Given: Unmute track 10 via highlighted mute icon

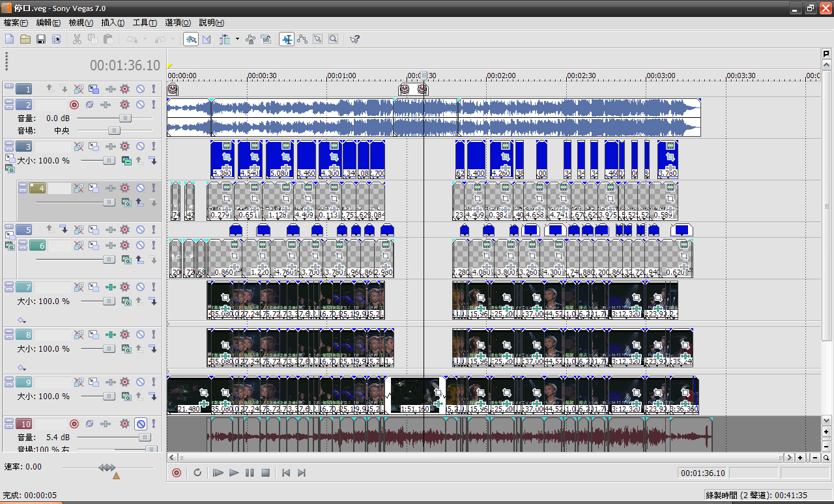Looking at the screenshot, I should click(140, 424).
